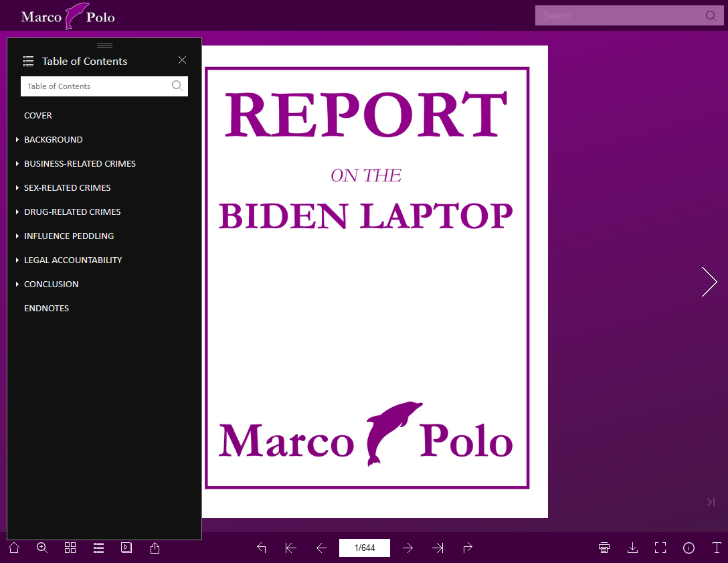Click the share icon
The image size is (728, 563).
click(x=155, y=548)
